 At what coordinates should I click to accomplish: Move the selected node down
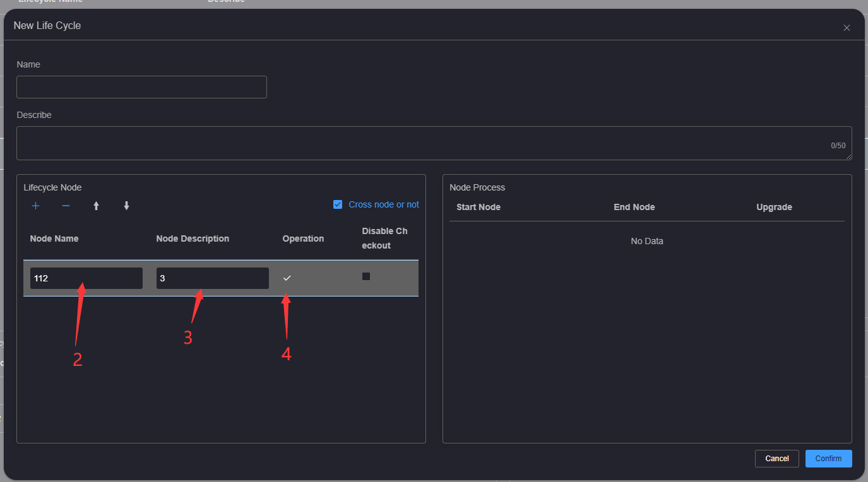click(126, 206)
